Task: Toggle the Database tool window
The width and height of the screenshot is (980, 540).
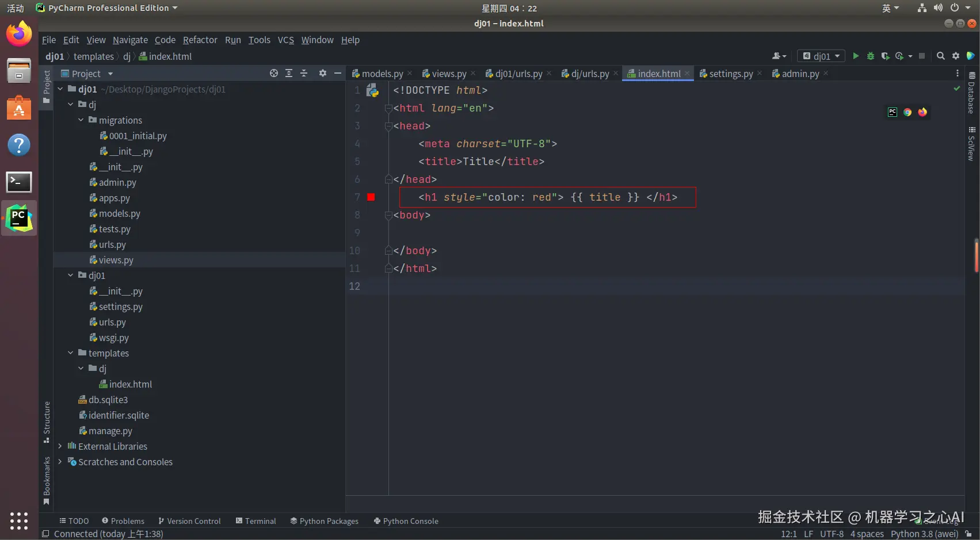Action: [x=971, y=93]
